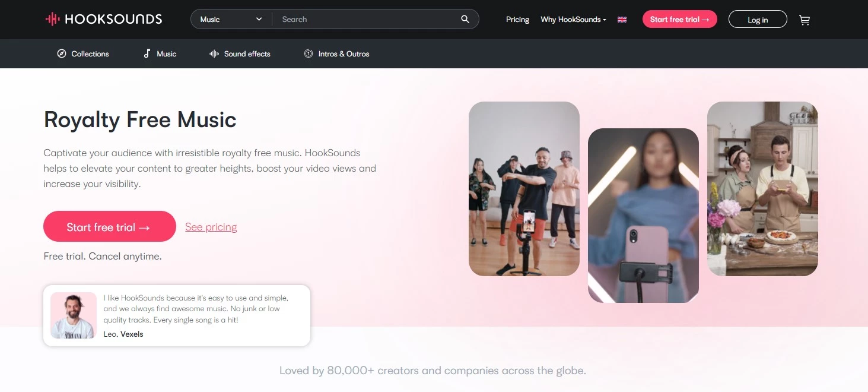868x392 pixels.
Task: Focus the Search input field
Action: pyautogui.click(x=365, y=20)
